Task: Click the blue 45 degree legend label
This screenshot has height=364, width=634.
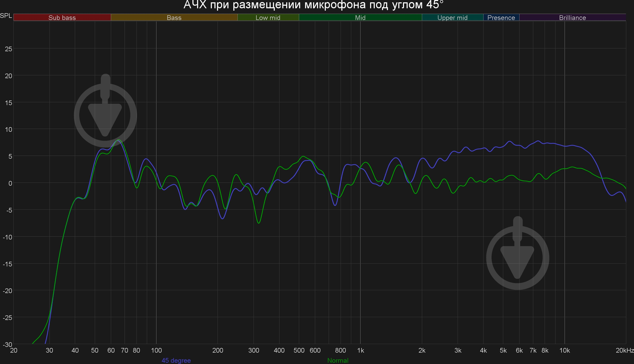Action: pyautogui.click(x=176, y=360)
